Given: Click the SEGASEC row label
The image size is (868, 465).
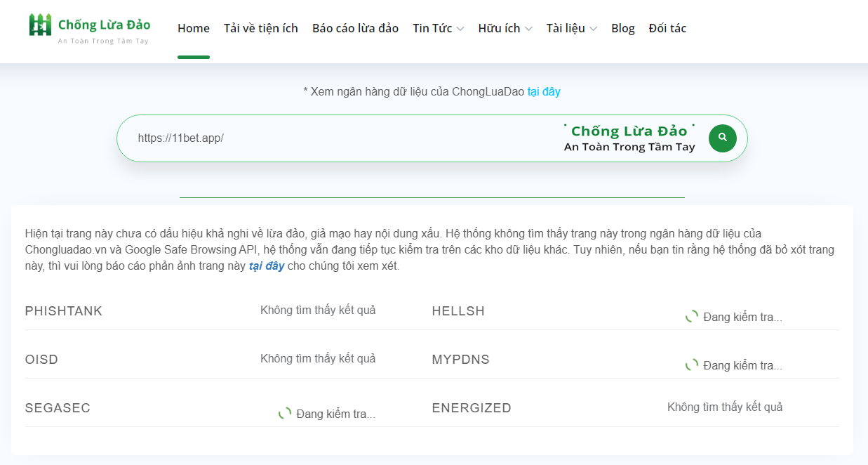Looking at the screenshot, I should coord(58,408).
